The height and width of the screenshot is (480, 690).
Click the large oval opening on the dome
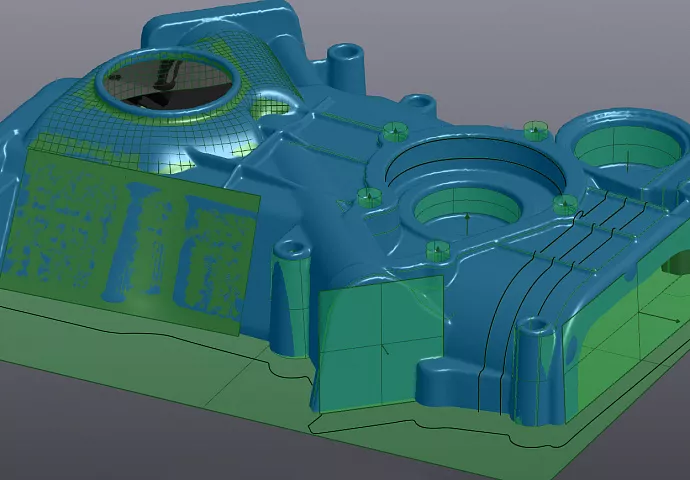tap(172, 83)
